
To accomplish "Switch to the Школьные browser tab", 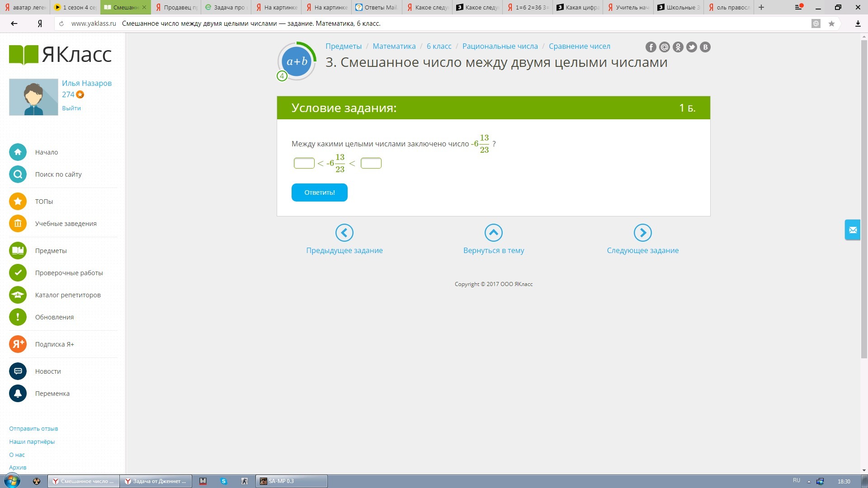I will 678,7.
